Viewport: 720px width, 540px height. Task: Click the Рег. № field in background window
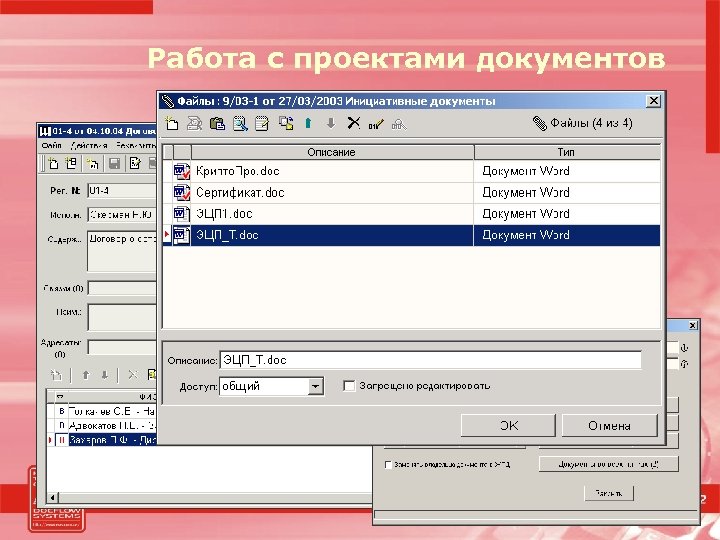click(122, 191)
